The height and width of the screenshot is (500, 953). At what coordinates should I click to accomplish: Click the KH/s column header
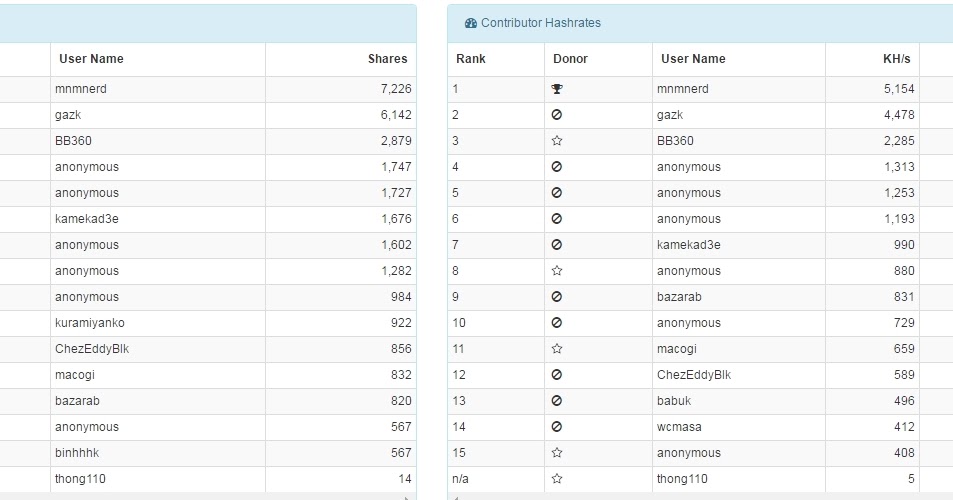(x=897, y=59)
